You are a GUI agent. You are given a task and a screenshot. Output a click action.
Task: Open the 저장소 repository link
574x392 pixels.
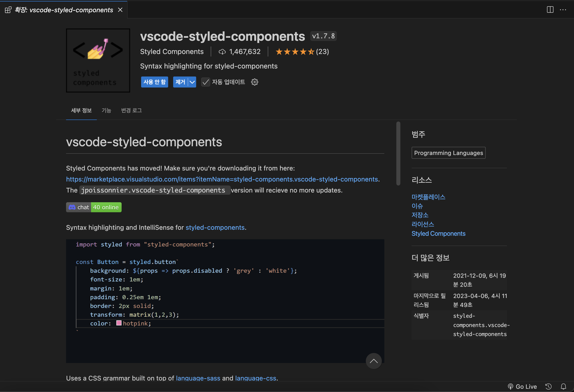point(420,215)
